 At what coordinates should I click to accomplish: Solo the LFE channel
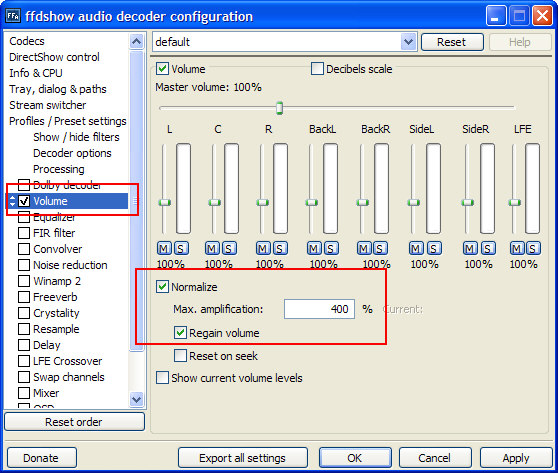(533, 248)
